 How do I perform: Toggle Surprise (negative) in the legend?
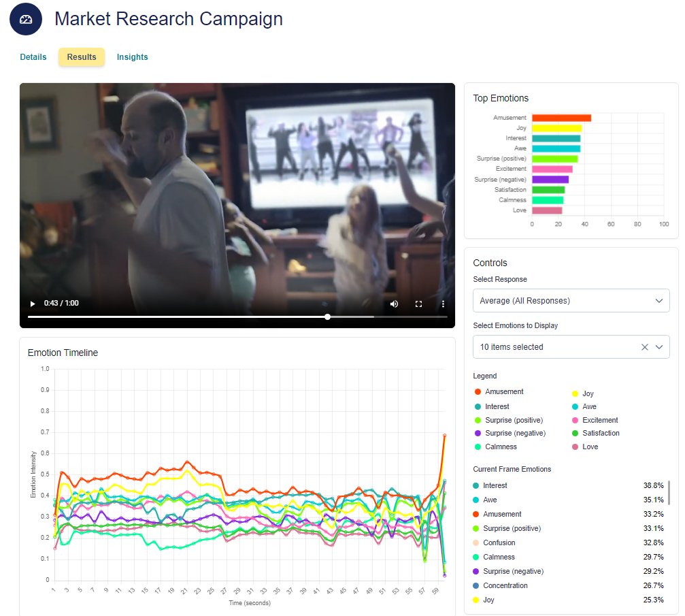tap(510, 434)
